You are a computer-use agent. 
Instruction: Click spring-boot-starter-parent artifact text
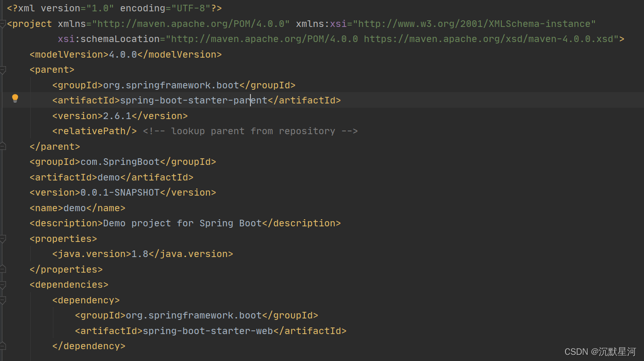(x=194, y=100)
